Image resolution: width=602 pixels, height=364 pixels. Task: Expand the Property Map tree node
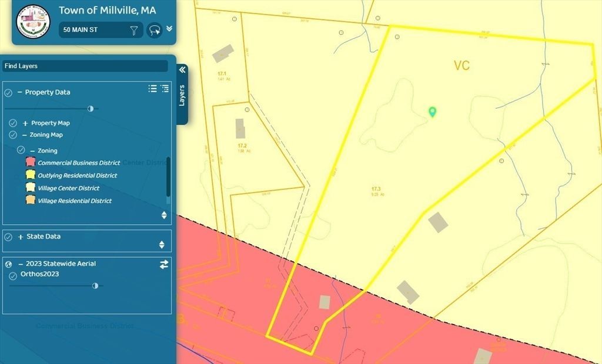pyautogui.click(x=25, y=123)
